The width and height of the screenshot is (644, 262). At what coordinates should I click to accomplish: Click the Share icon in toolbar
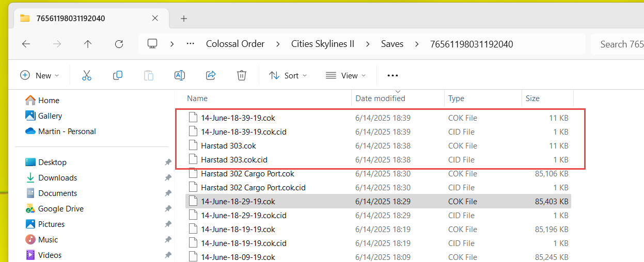pyautogui.click(x=211, y=75)
